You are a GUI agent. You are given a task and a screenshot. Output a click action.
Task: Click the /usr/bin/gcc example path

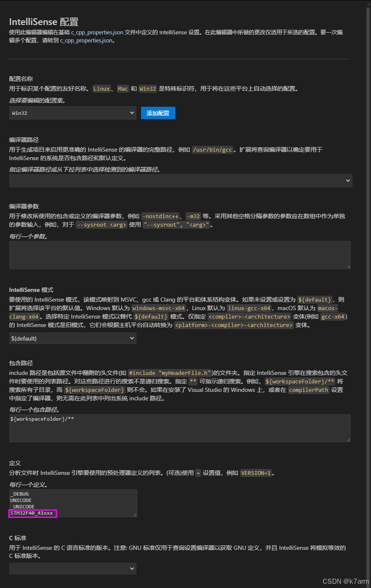(213, 150)
